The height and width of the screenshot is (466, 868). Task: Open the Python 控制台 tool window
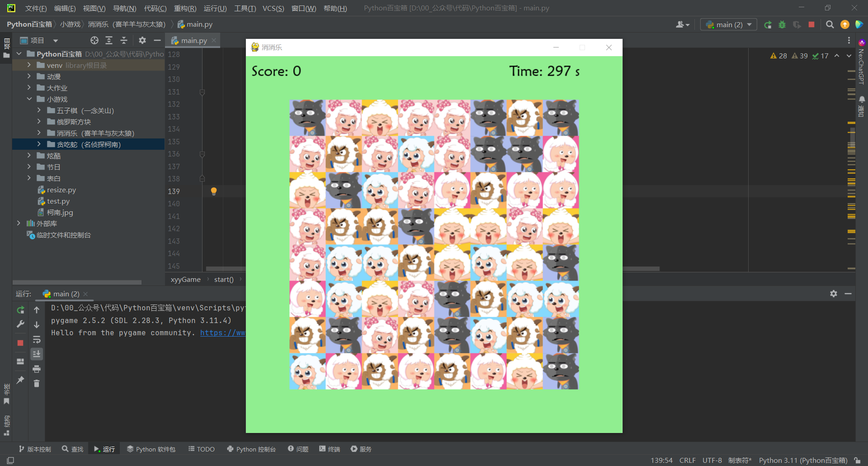pyautogui.click(x=251, y=449)
